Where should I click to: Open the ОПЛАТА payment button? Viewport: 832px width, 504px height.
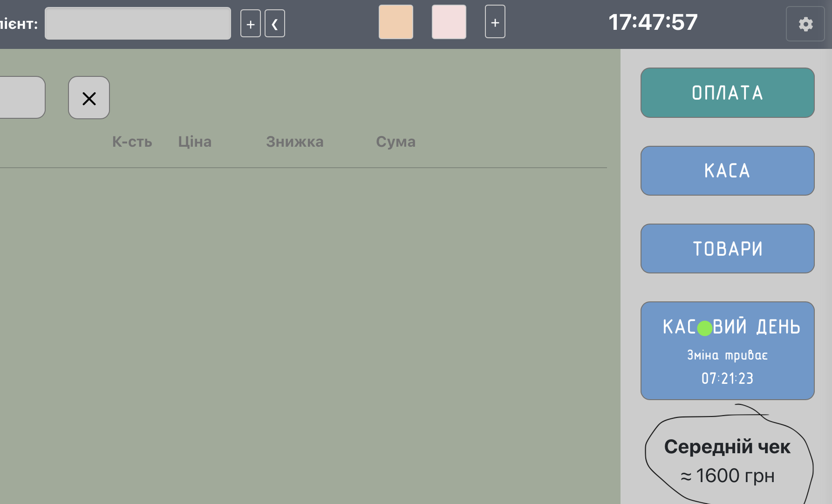coord(727,93)
